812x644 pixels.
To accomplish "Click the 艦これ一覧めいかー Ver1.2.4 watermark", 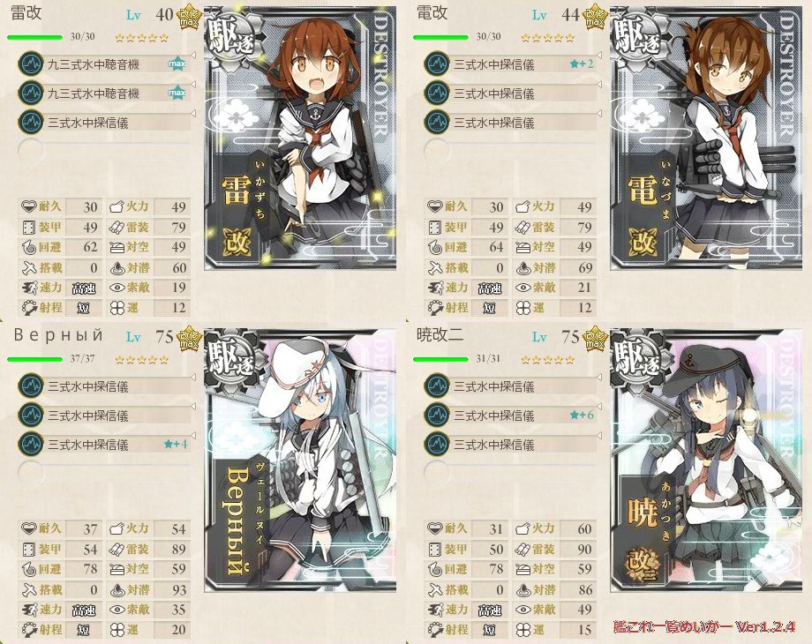I will click(x=704, y=626).
